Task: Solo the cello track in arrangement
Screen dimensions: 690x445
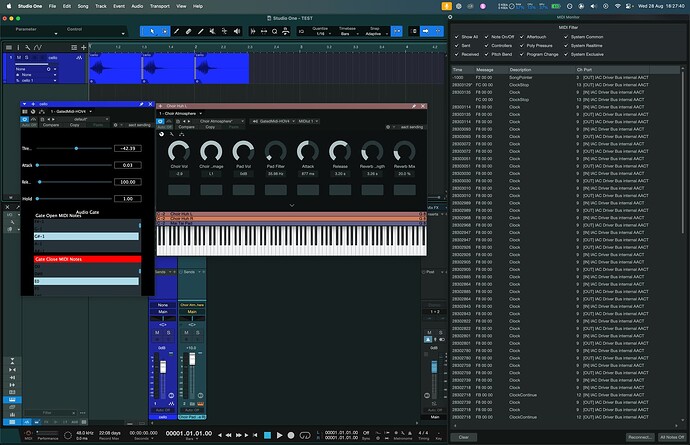Action: coord(26,57)
